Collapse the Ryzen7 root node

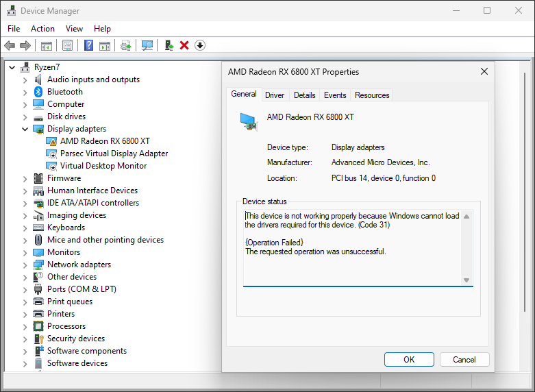tap(12, 67)
